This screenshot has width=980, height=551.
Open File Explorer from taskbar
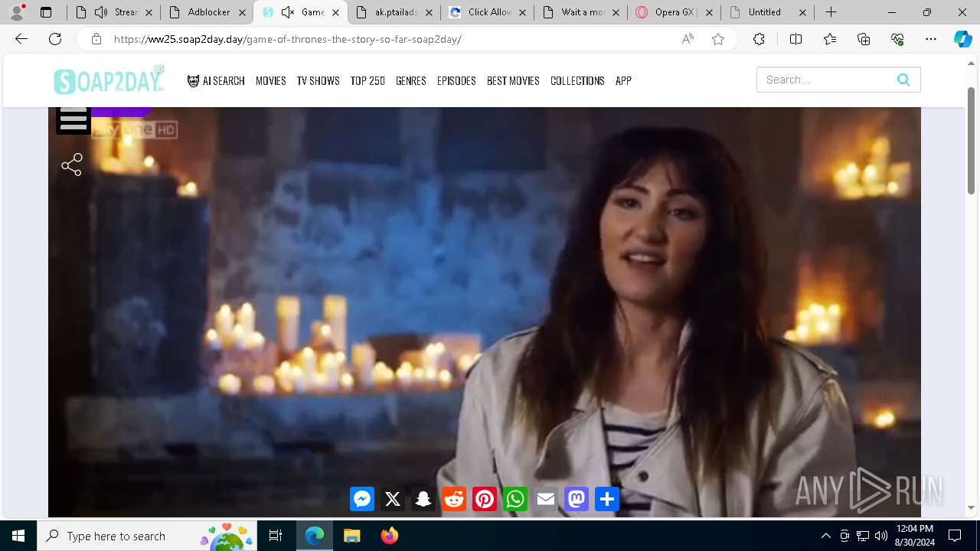click(351, 536)
